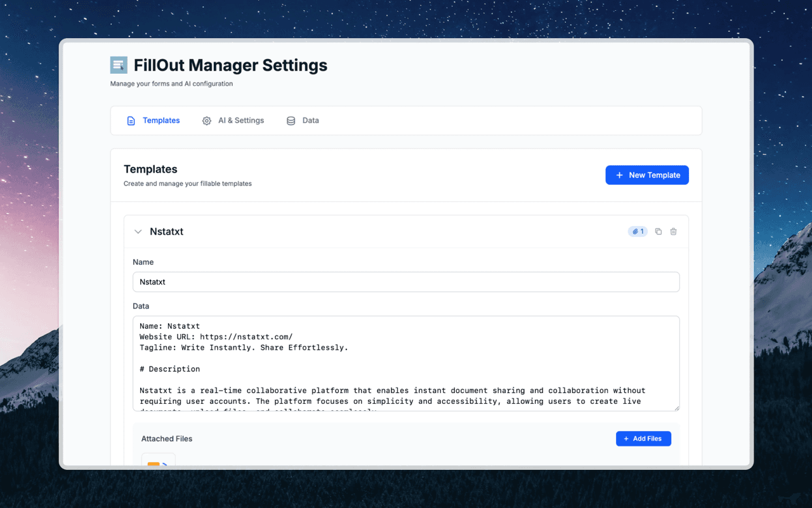Create a new template with New Template button
Viewport: 812px width, 508px height.
[x=647, y=175]
